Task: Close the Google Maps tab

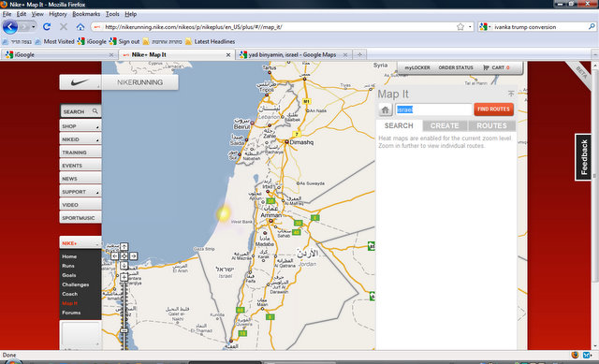Action: click(345, 55)
